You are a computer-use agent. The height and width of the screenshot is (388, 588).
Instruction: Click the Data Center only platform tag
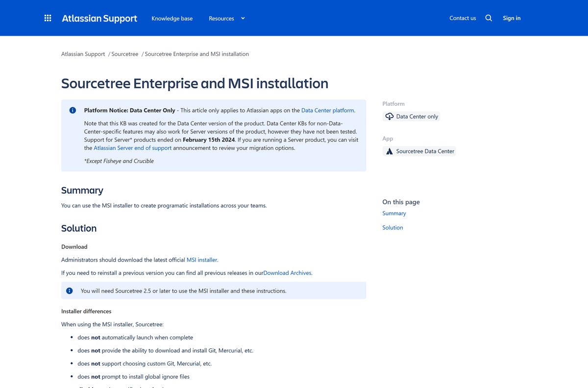[412, 117]
